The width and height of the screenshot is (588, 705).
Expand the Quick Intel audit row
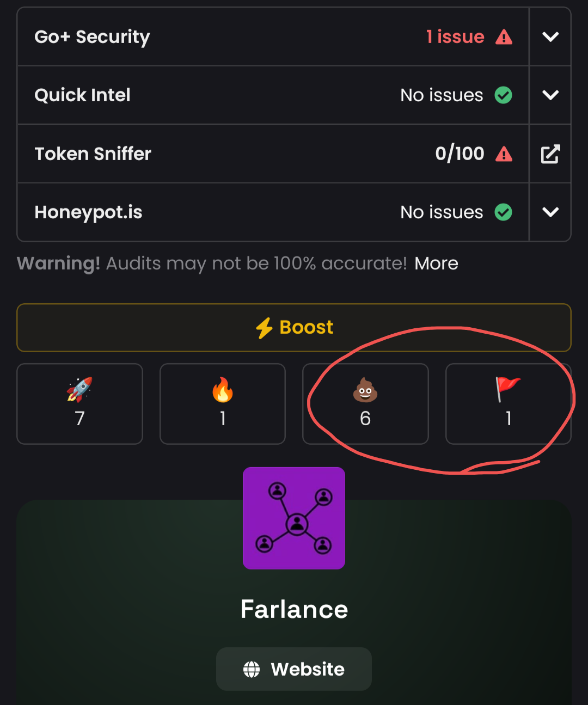(x=550, y=95)
